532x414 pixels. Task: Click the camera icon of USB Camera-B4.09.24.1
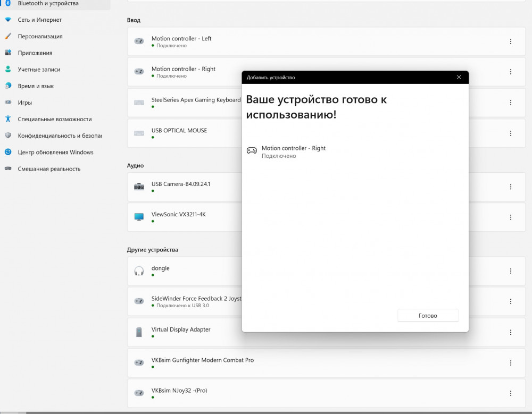(x=139, y=187)
